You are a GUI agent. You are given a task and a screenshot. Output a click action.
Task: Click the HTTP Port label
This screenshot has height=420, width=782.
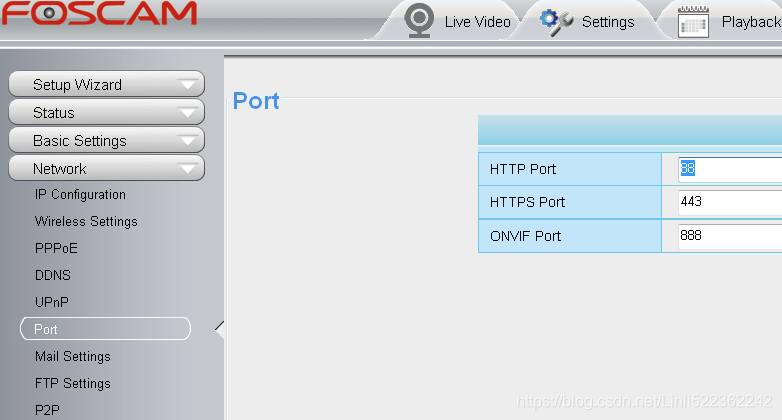point(523,170)
